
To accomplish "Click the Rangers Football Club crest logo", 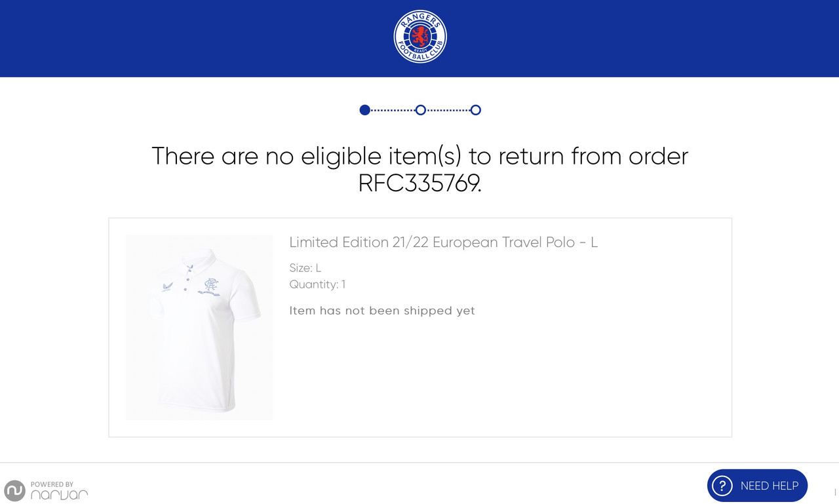I will pyautogui.click(x=420, y=37).
